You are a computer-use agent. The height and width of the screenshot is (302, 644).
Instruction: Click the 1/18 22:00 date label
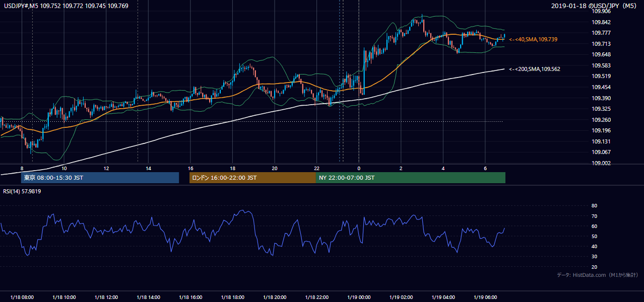pos(316,297)
